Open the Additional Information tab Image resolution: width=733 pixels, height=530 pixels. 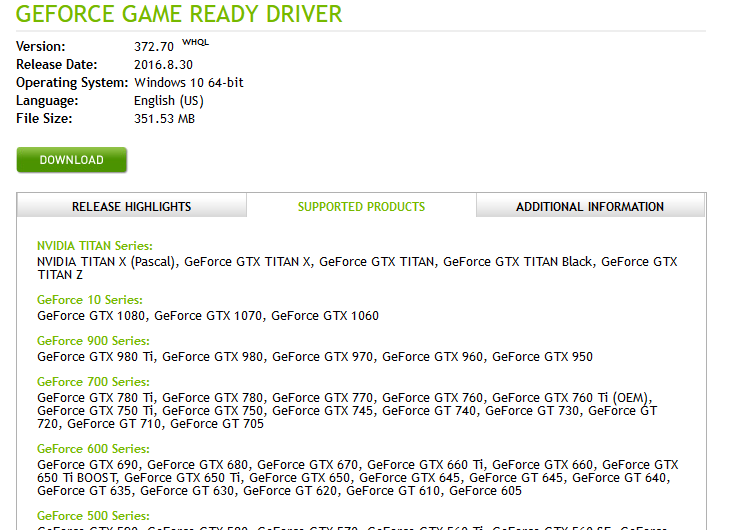coord(590,206)
